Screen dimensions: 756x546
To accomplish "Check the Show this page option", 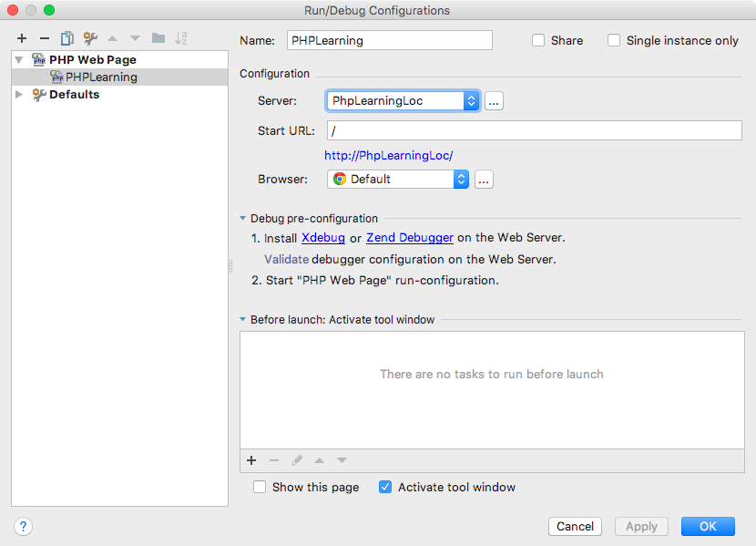I will pos(260,487).
